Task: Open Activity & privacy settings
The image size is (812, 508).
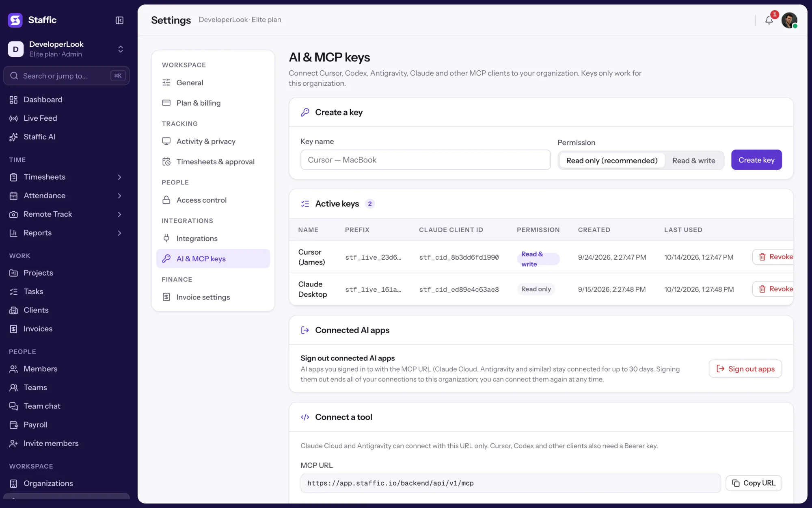Action: tap(213, 141)
